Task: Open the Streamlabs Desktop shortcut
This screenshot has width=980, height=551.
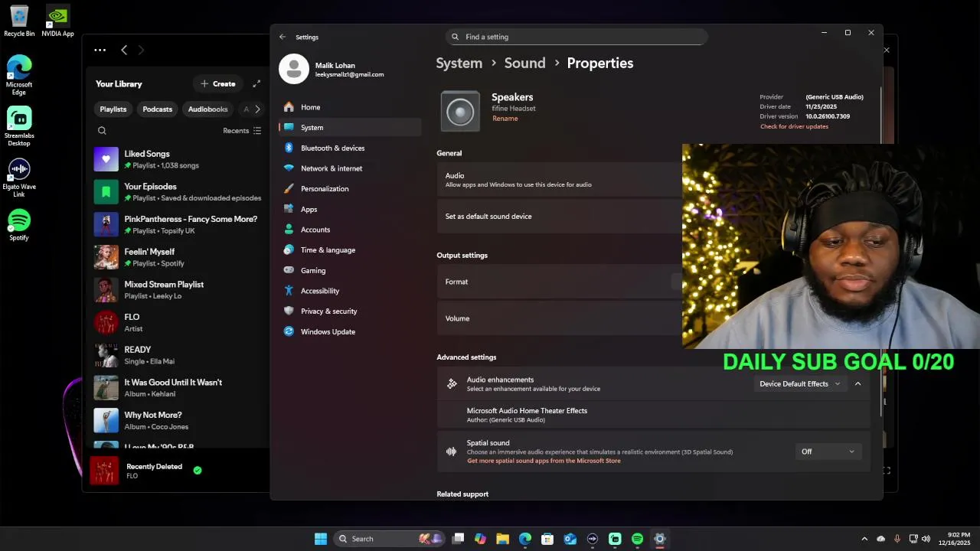Action: [x=19, y=126]
